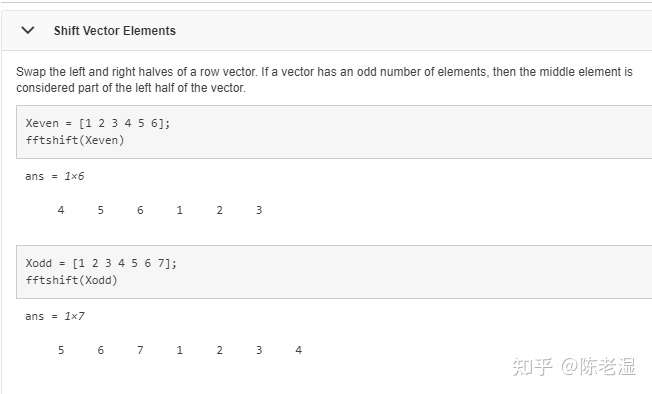Click the value 6 in the 1×6 output
The image size is (652, 394).
tap(140, 210)
